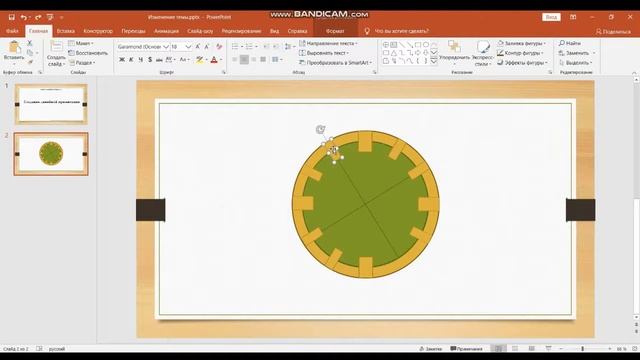Open the Section (Раздел) dropdown

click(82, 62)
